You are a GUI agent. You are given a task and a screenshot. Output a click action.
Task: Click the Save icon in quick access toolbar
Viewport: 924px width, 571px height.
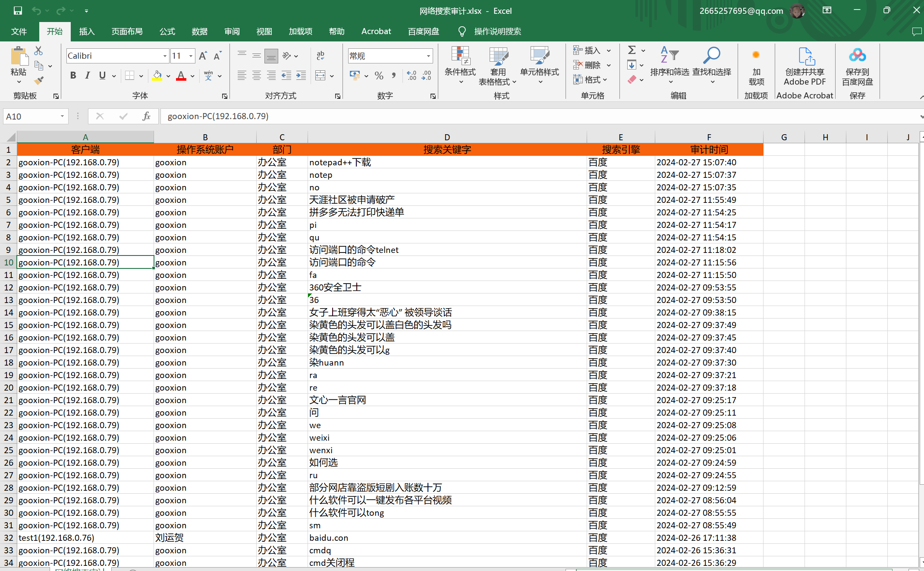coord(18,10)
